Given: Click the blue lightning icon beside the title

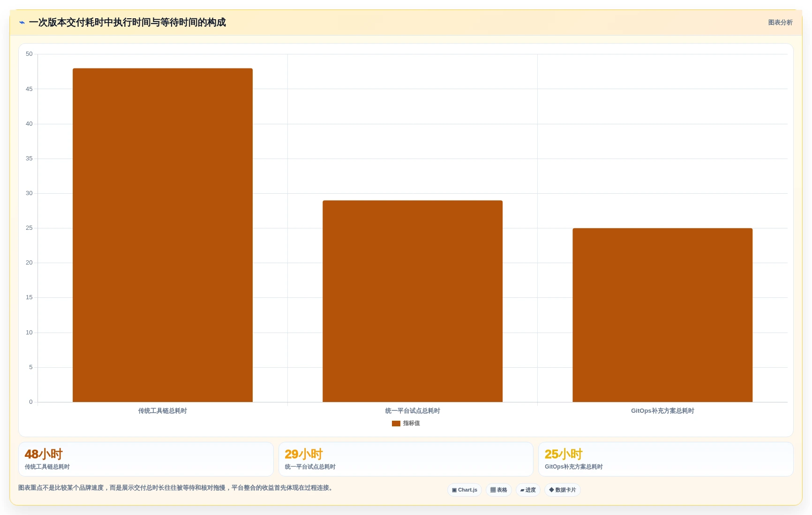Looking at the screenshot, I should coord(22,23).
